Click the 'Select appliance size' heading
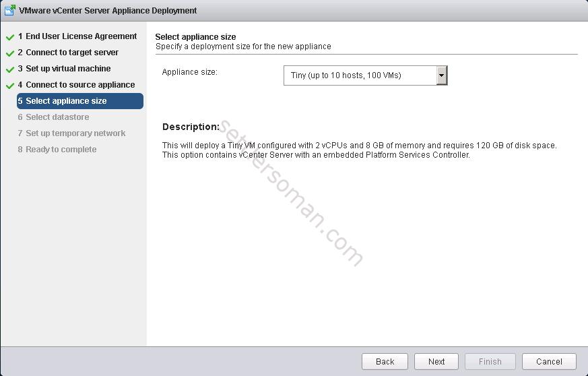 [195, 37]
